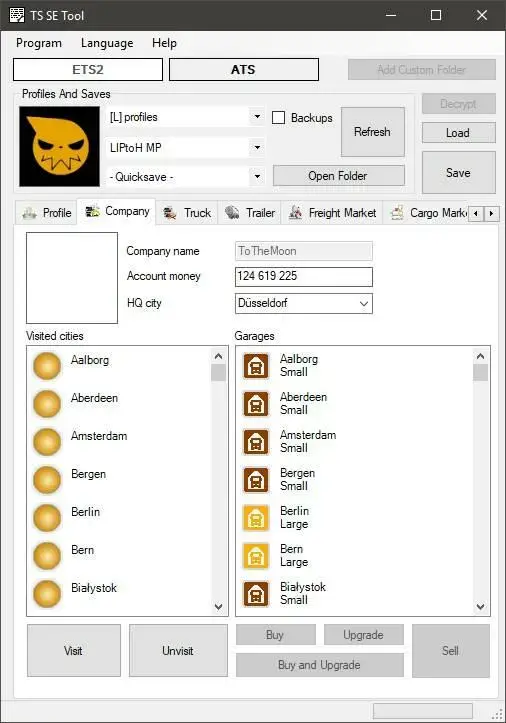Click the Berlin Large garage icon
This screenshot has width=506, height=723.
256,518
